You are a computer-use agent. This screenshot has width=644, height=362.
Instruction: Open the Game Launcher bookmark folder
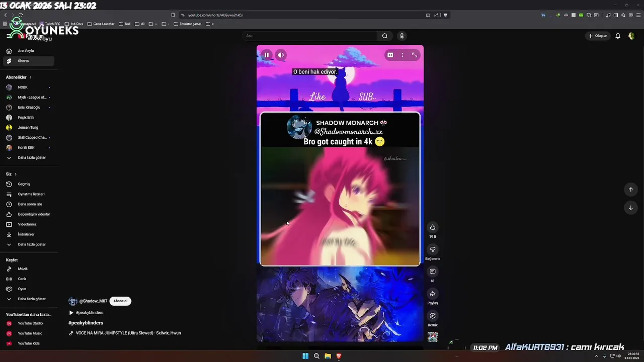(101, 24)
